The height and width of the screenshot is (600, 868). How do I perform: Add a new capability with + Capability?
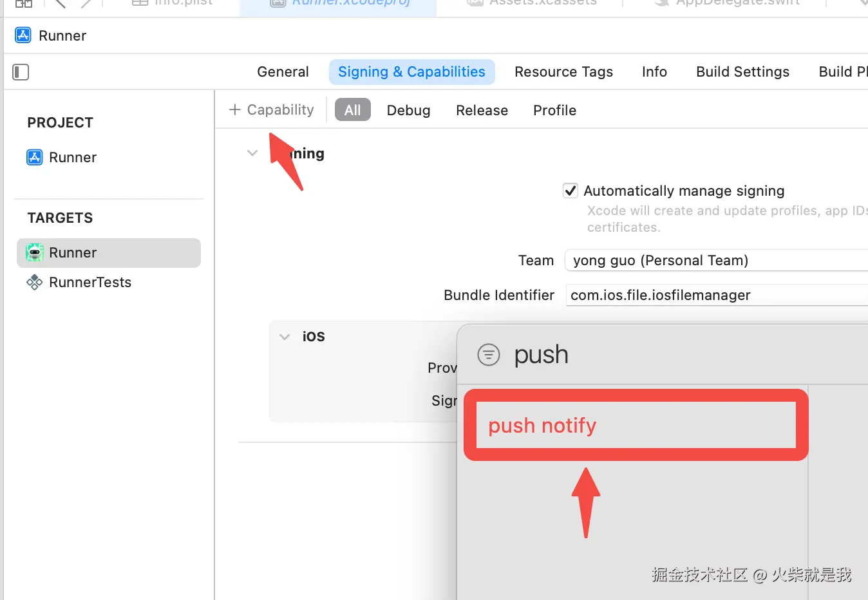click(x=272, y=110)
